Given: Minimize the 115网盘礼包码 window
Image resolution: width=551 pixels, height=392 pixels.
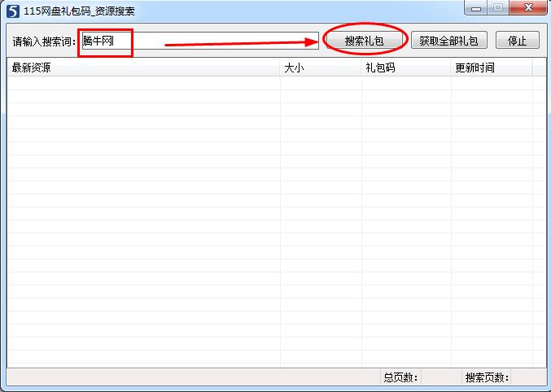Looking at the screenshot, I should tap(476, 8).
